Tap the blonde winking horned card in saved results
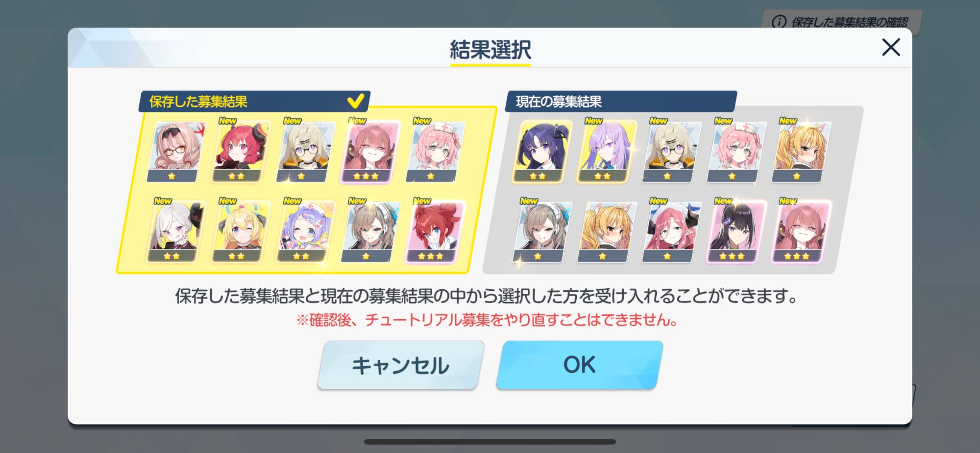 click(240, 232)
